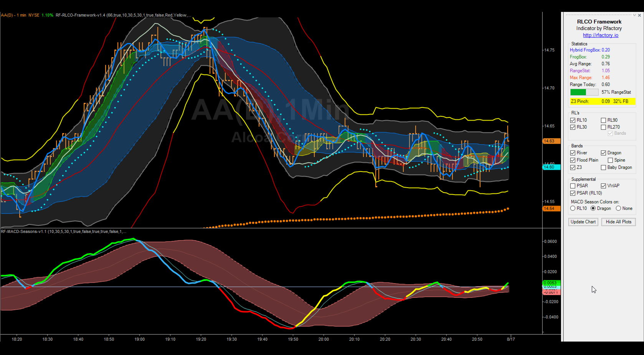The width and height of the screenshot is (644, 355).
Task: Uncheck the Z3 band checkbox
Action: tap(573, 168)
